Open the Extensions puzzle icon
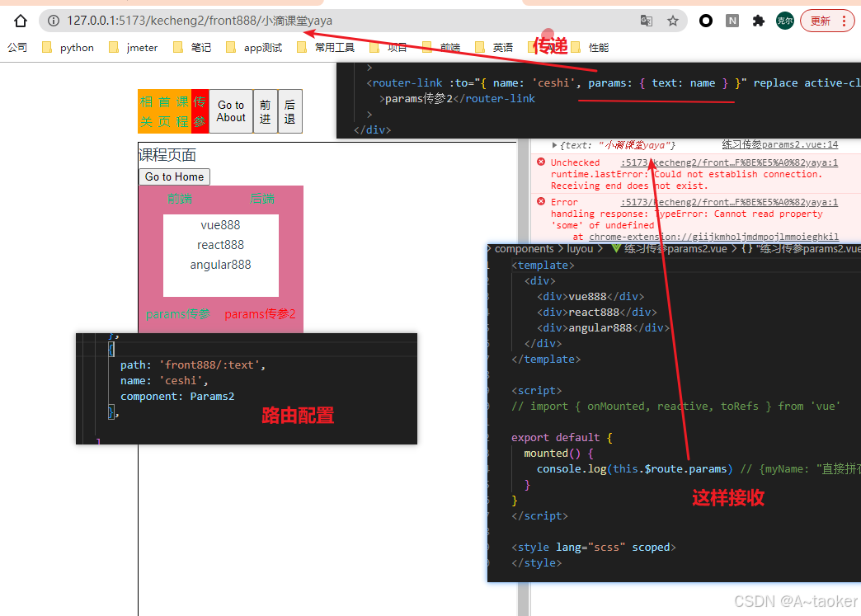This screenshot has height=616, width=861. (x=758, y=21)
